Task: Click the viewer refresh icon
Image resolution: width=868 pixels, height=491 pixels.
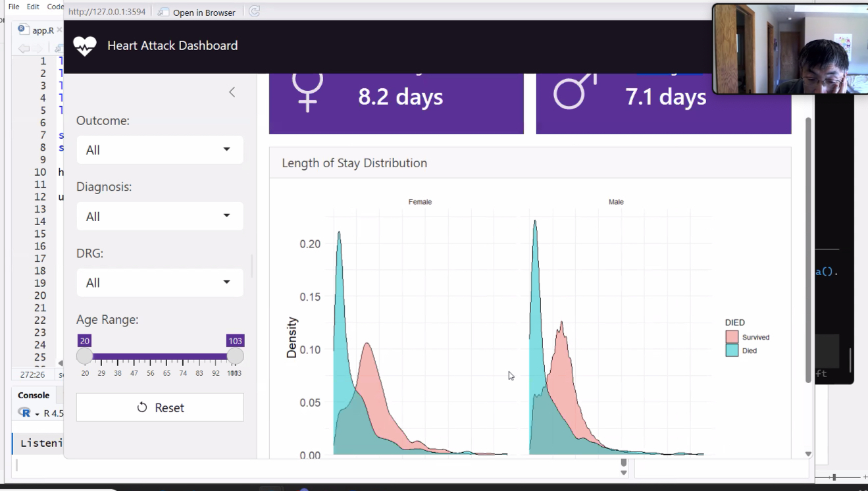Action: point(255,12)
